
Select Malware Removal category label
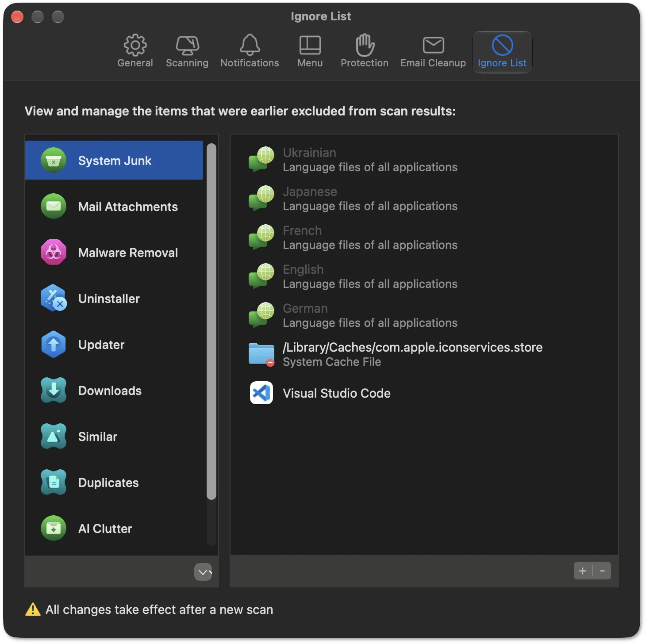tap(128, 253)
